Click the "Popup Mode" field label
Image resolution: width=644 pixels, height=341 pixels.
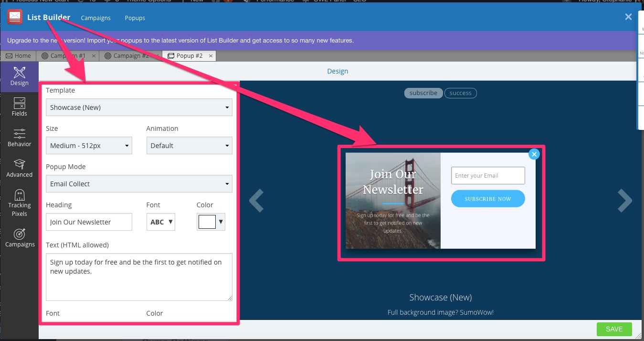66,167
